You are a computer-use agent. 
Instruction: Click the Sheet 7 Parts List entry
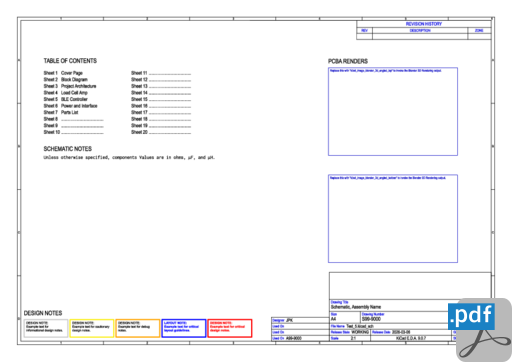[x=61, y=112]
